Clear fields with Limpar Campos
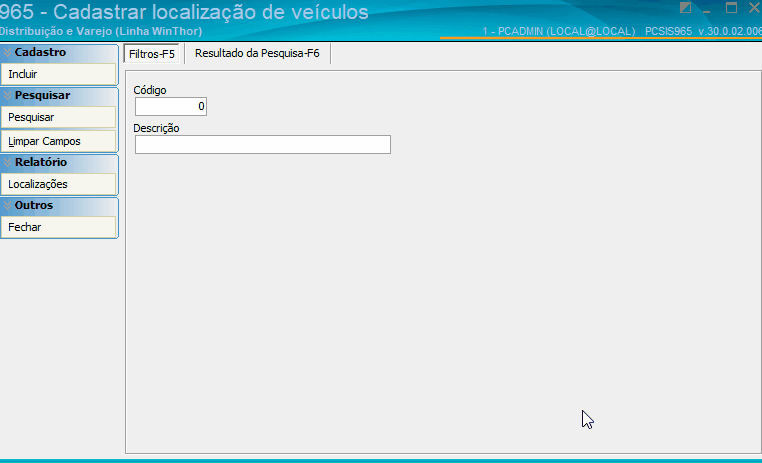This screenshot has height=463, width=762. point(58,141)
